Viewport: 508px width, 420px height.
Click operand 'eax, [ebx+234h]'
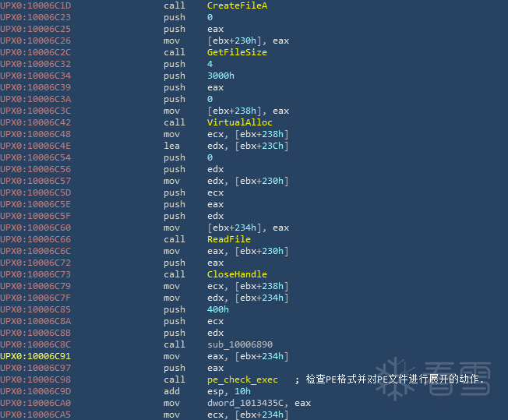(248, 356)
